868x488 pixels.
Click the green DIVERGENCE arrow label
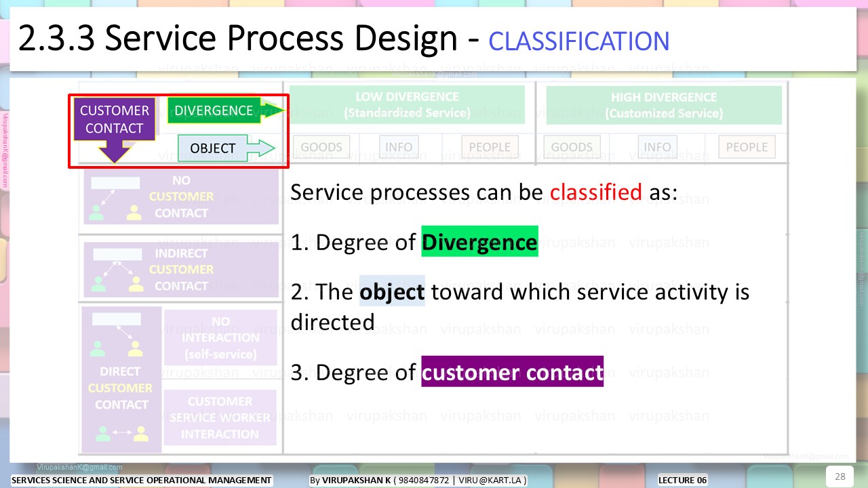point(225,110)
